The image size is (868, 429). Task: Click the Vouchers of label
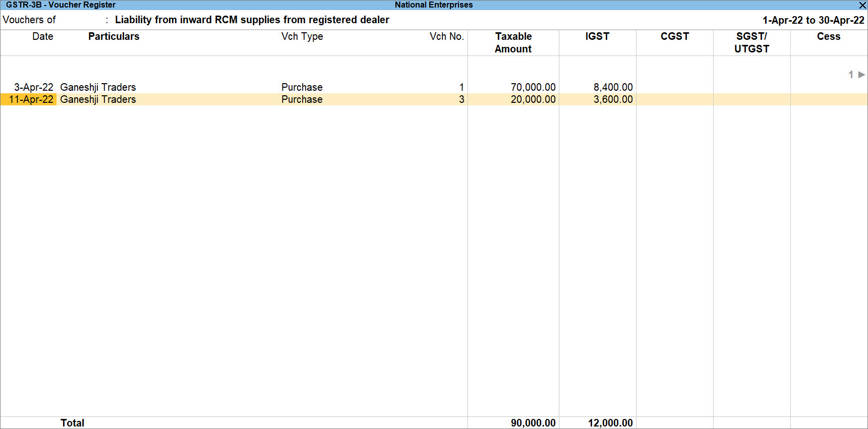[x=29, y=20]
